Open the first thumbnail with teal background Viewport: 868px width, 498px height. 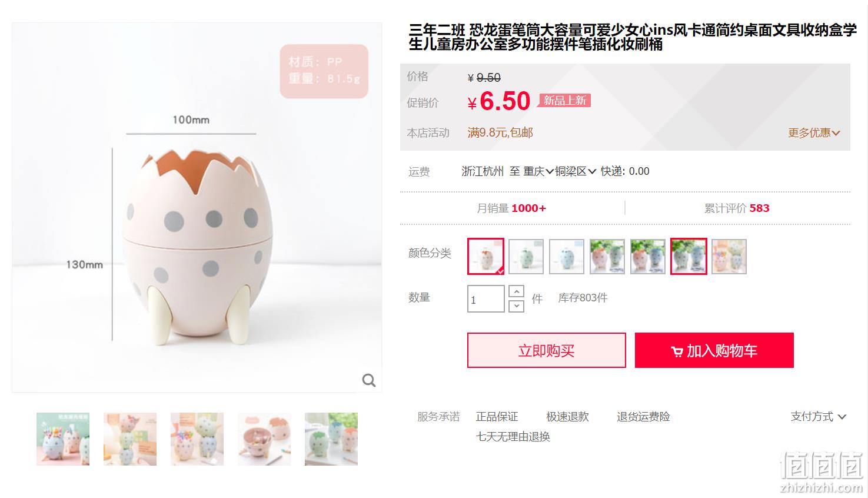tap(63, 439)
